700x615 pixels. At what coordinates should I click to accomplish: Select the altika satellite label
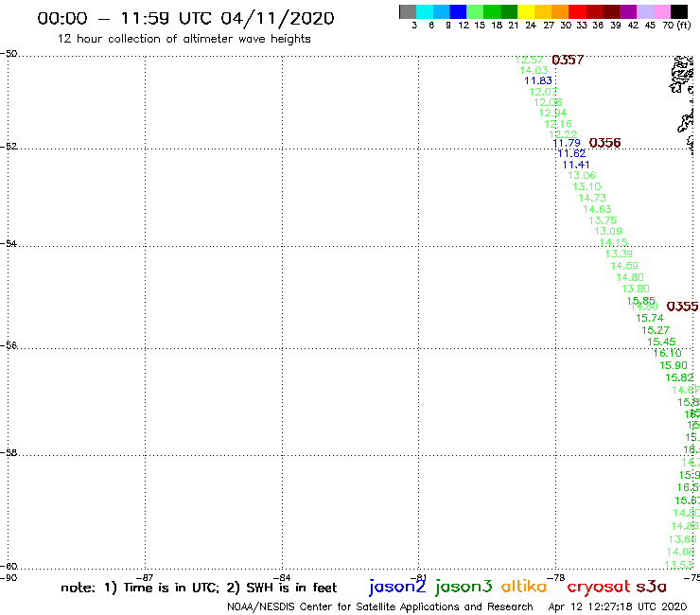(x=523, y=587)
